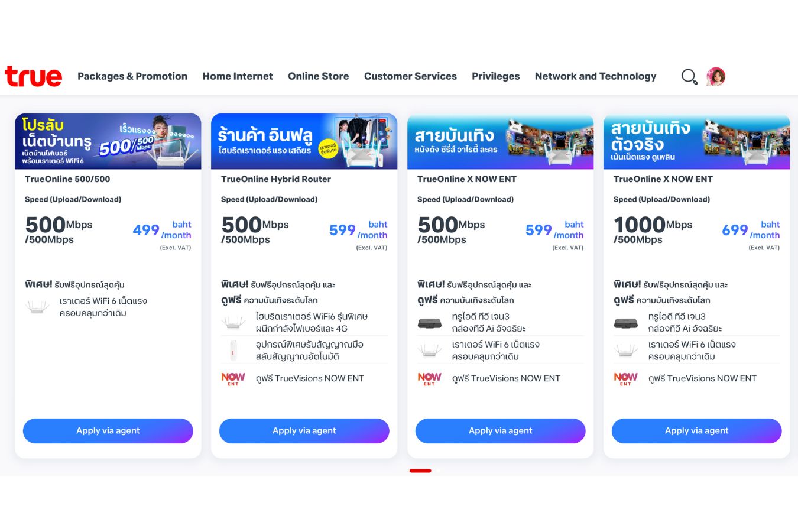
Task: Open the Home Internet menu
Action: click(238, 76)
